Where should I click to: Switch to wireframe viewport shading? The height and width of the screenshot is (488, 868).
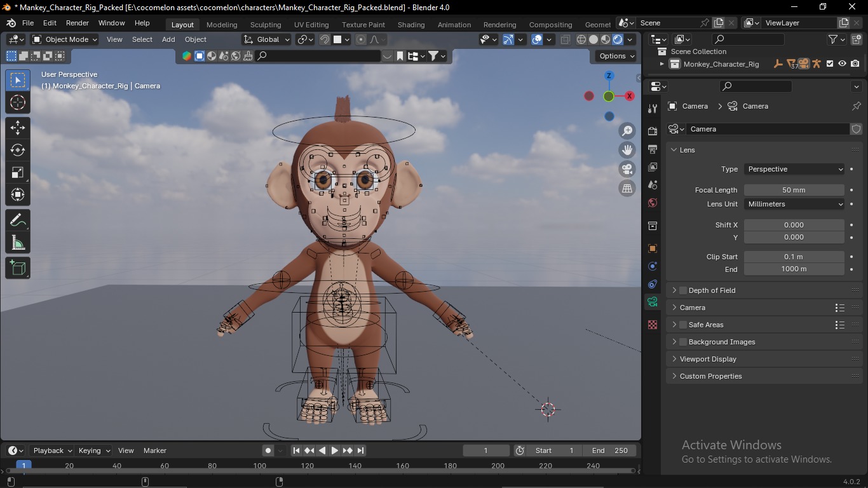pyautogui.click(x=581, y=39)
